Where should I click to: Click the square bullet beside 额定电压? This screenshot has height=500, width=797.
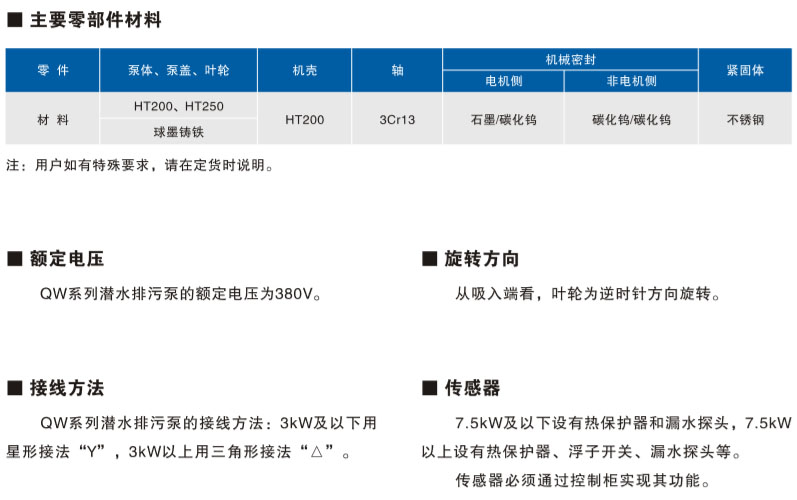[x=14, y=259]
